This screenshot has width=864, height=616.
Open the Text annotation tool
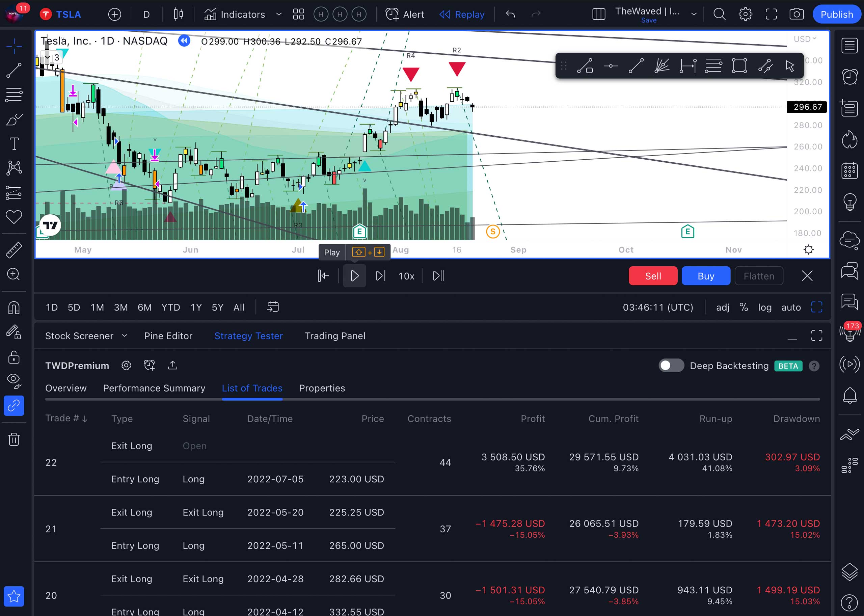pos(14,144)
